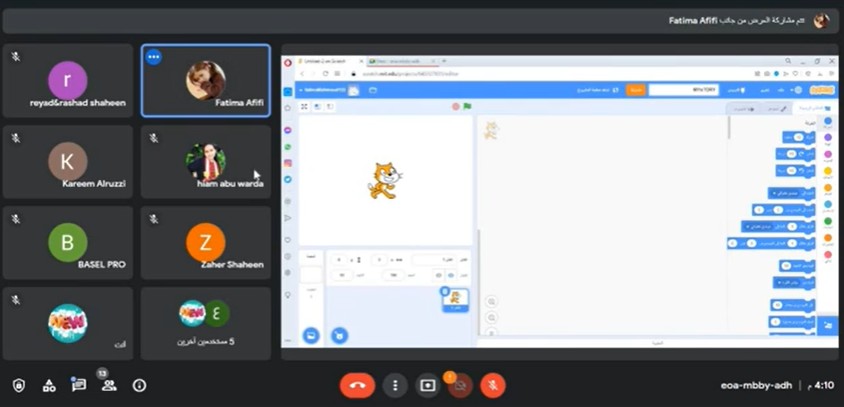The height and width of the screenshot is (407, 844).
Task: Click the red stop button in Scratch
Action: [455, 106]
